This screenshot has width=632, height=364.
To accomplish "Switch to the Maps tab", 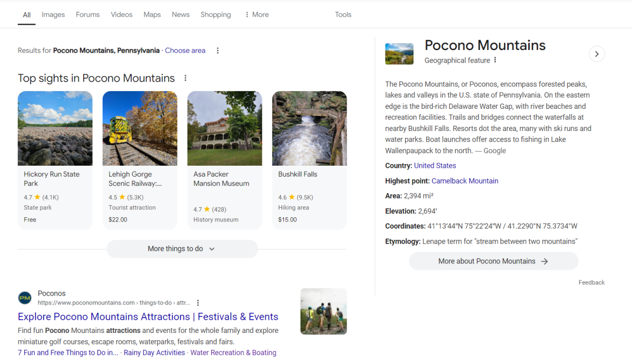I will coord(152,15).
